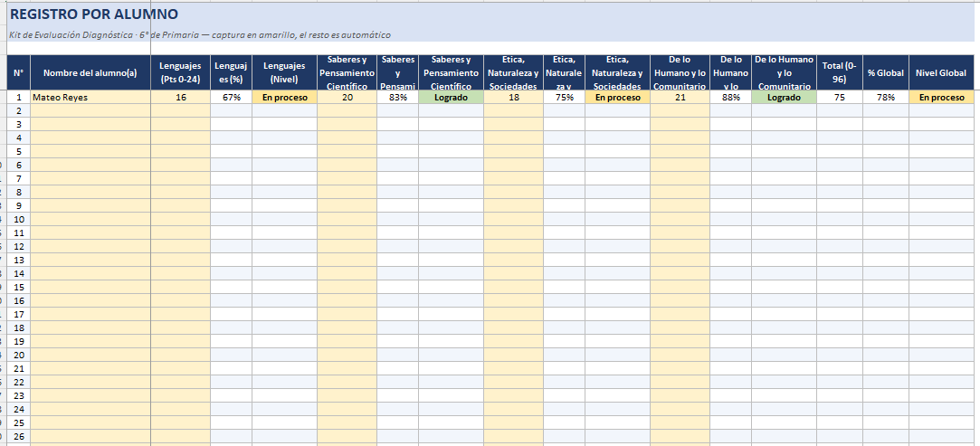Select the Nombre del alumno(a) header

[90, 72]
